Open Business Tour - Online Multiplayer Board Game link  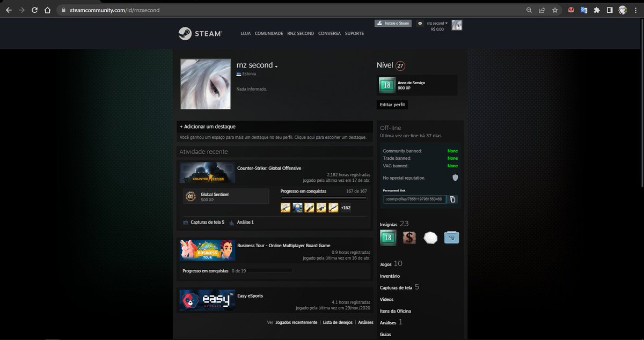tap(284, 245)
